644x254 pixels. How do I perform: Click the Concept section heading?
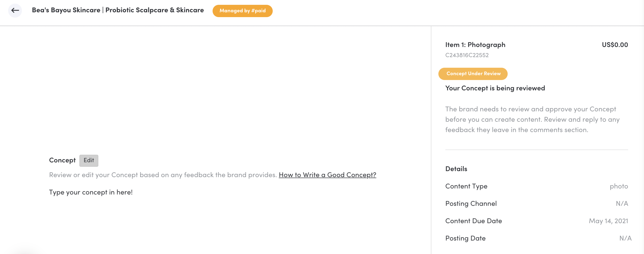[x=62, y=160]
